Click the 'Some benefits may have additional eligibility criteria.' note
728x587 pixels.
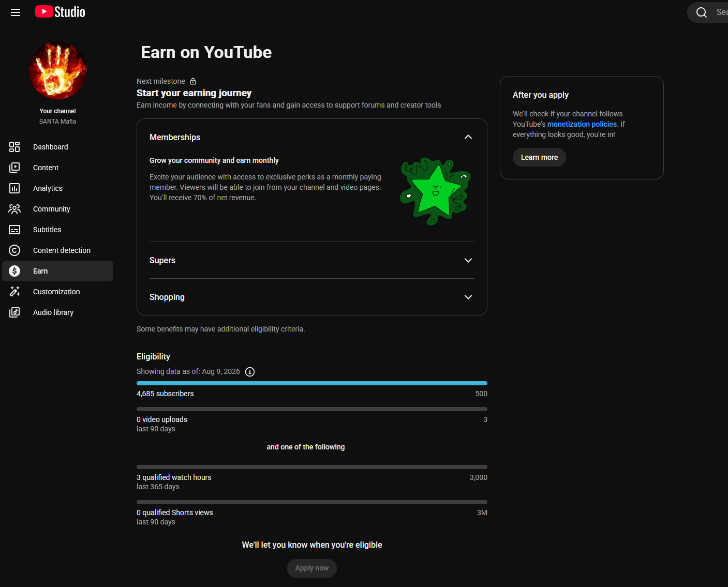pos(221,329)
